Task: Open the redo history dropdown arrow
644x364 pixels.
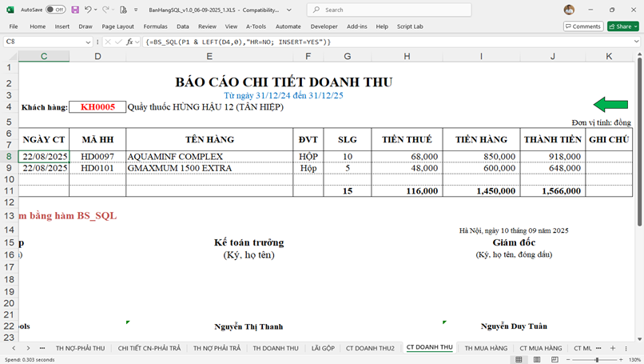Action: click(113, 10)
